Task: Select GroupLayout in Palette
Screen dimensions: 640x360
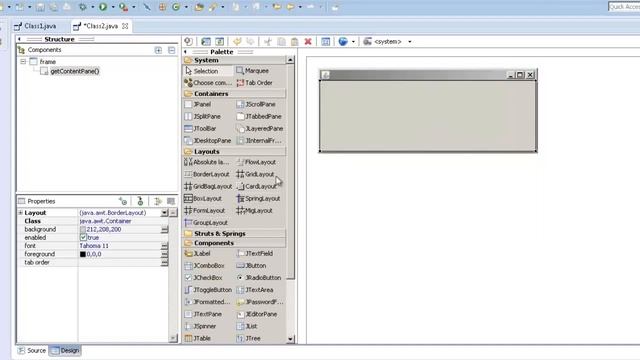Action: [206, 222]
